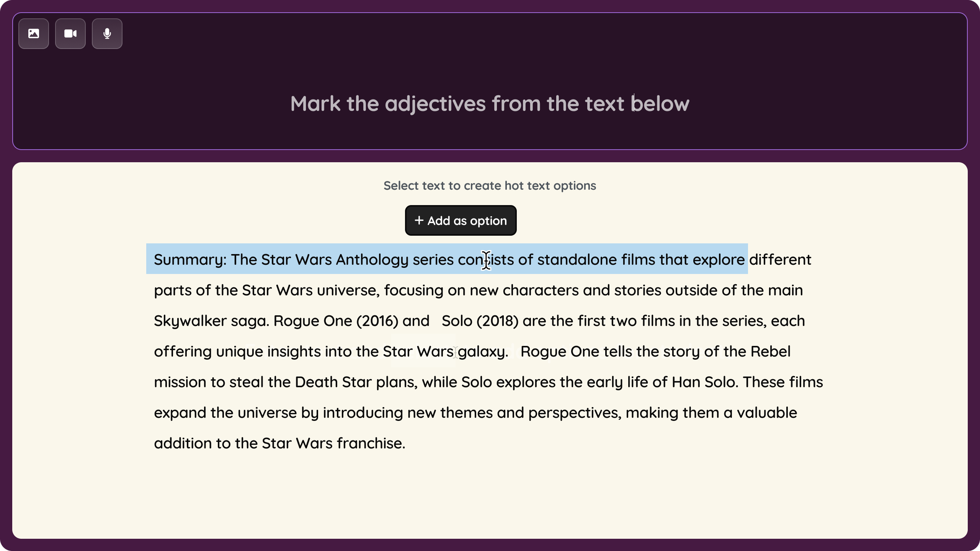Screen dimensions: 980x551
Task: Click the instruction "Select text to create hot text options"
Action: (490, 186)
